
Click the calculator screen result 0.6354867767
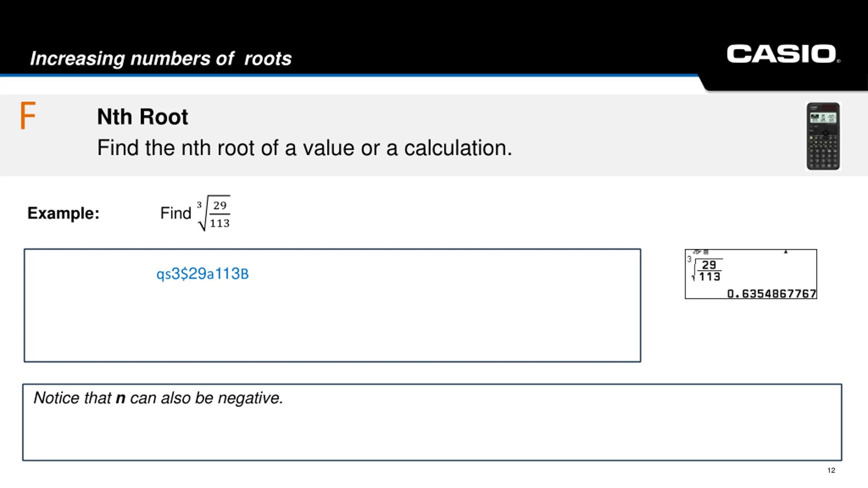(771, 293)
